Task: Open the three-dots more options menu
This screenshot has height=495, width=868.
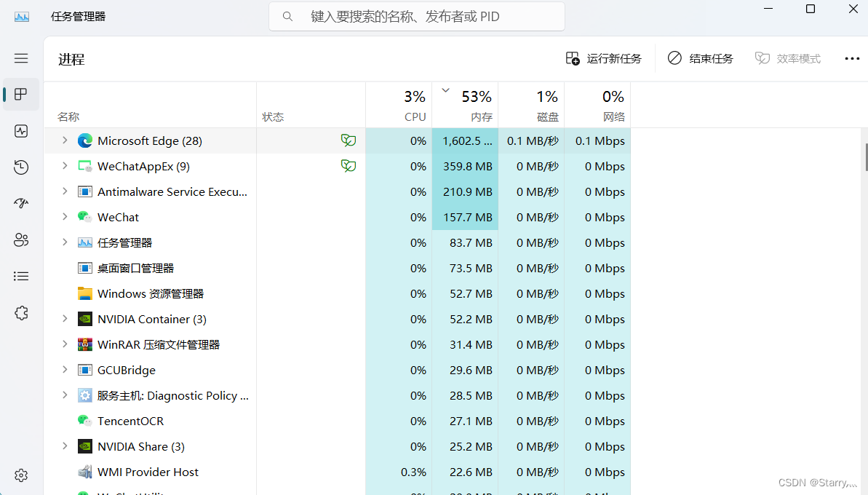Action: (852, 58)
